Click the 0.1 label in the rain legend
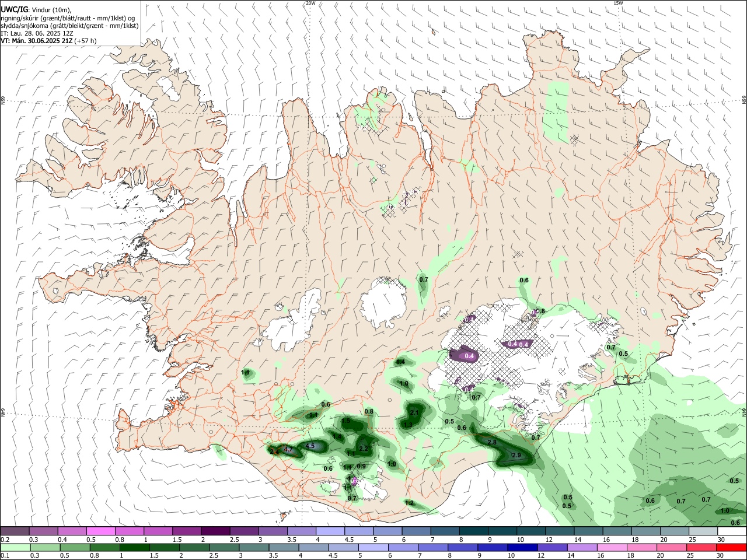Image resolution: width=747 pixels, height=560 pixels. (5, 556)
